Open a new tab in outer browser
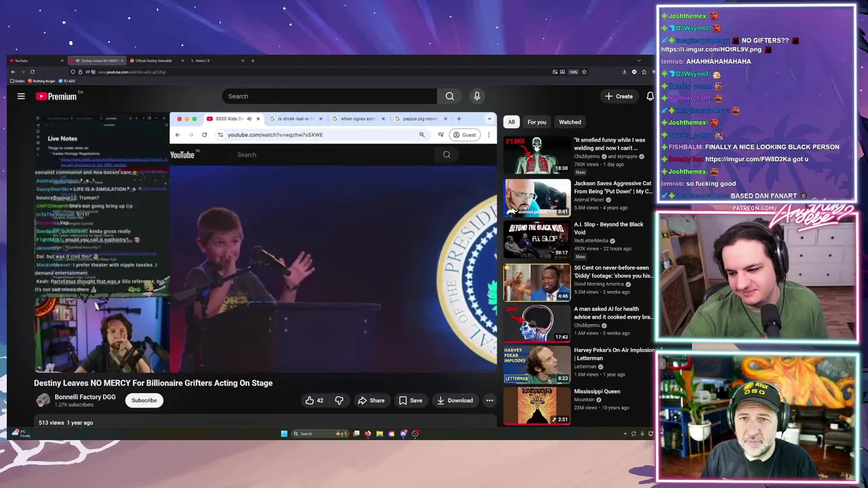The height and width of the screenshot is (488, 868). [x=253, y=61]
